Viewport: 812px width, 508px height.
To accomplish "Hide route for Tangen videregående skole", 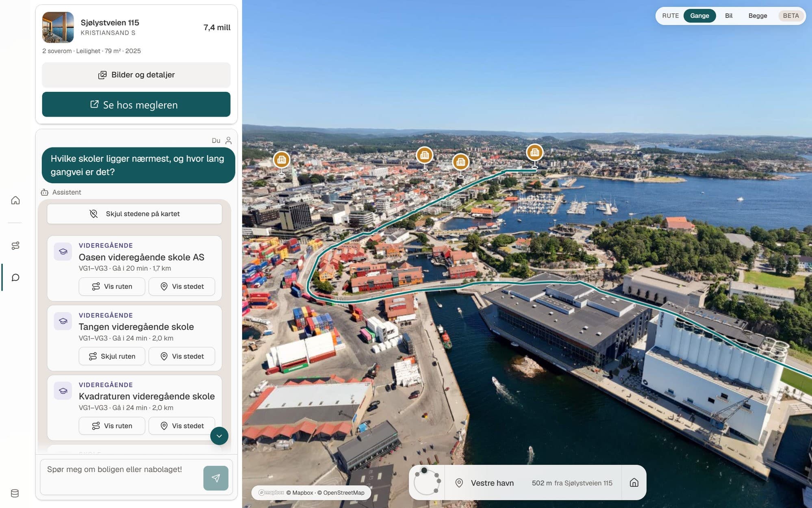I will [112, 356].
